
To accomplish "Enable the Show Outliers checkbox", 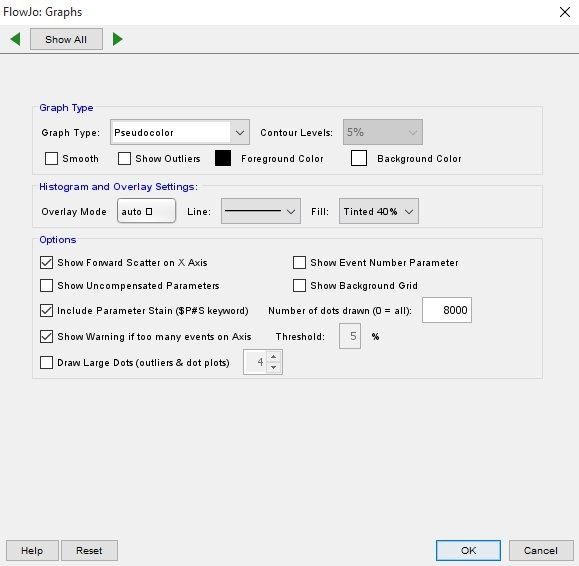I will [x=124, y=158].
